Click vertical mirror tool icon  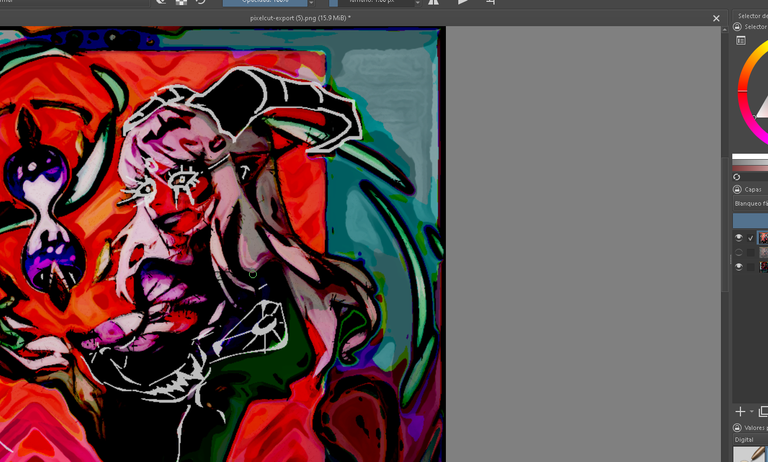pyautogui.click(x=463, y=2)
